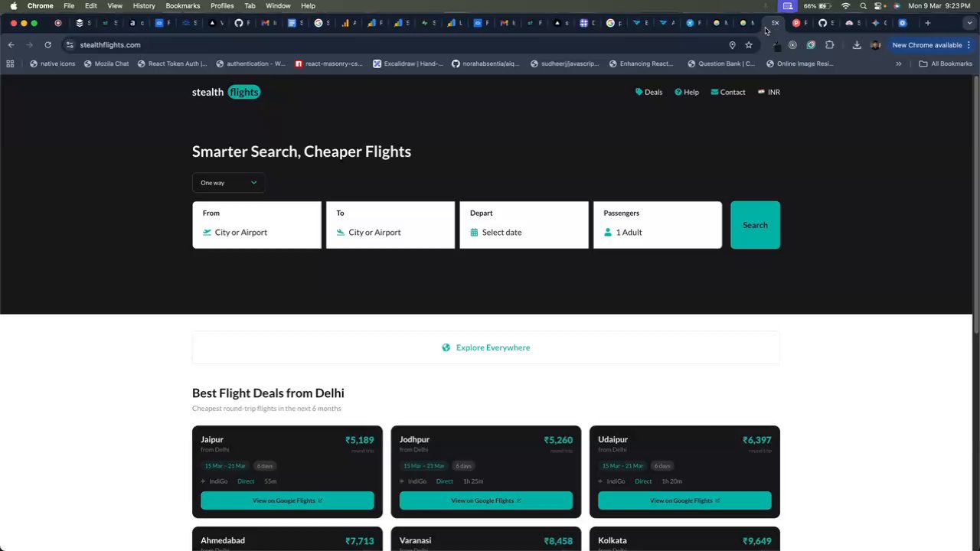Click the ₹6,397 Udaipur price
Image resolution: width=980 pixels, height=551 pixels.
coord(756,440)
